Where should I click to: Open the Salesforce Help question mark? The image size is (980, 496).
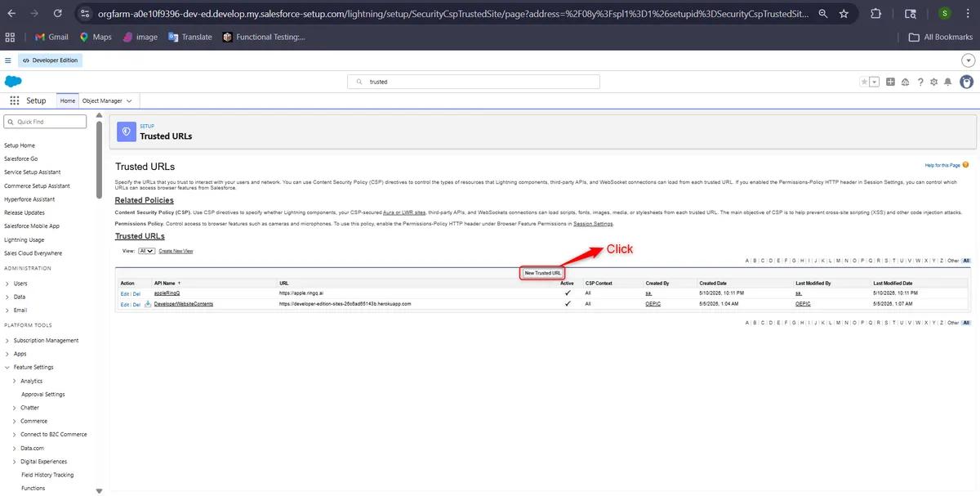pyautogui.click(x=920, y=82)
